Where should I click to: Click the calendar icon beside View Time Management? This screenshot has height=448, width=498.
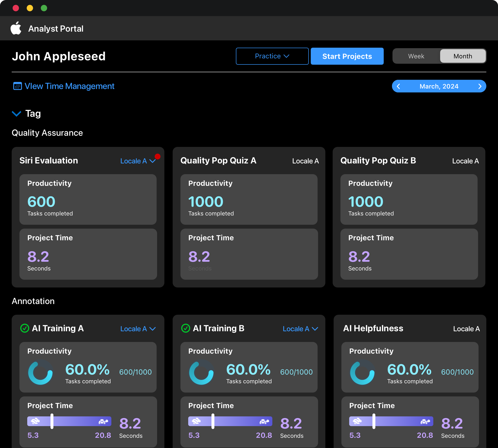click(18, 86)
